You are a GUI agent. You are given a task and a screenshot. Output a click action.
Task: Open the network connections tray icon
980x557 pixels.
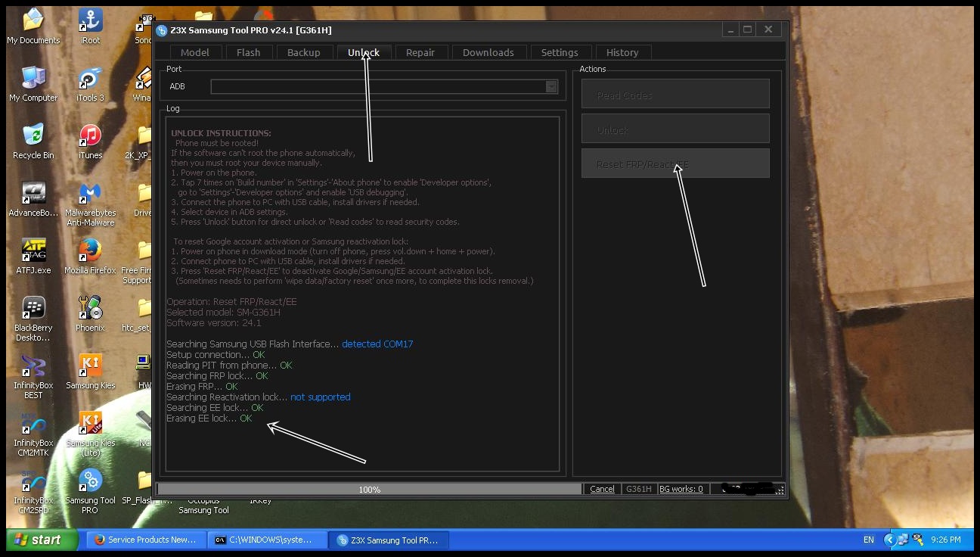pos(904,540)
